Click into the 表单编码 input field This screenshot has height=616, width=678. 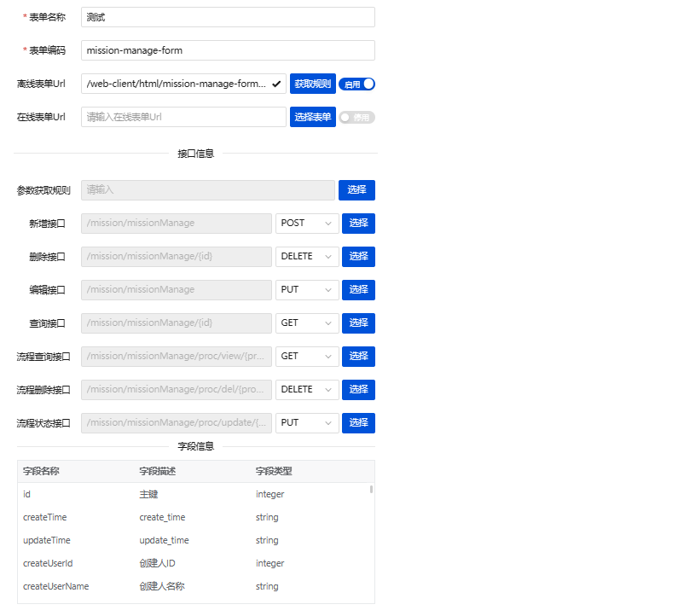(228, 50)
